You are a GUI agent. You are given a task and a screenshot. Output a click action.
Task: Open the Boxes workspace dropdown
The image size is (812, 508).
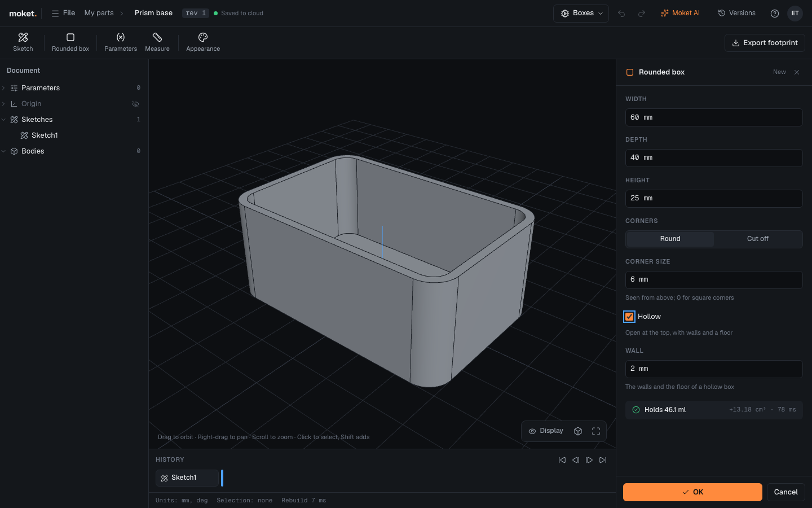click(581, 14)
